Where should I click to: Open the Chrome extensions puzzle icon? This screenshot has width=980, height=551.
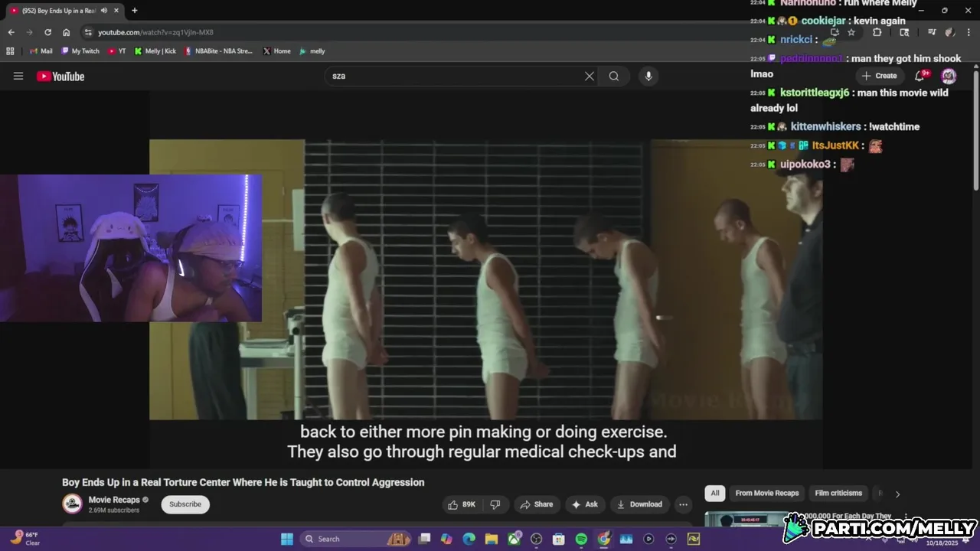pos(877,32)
